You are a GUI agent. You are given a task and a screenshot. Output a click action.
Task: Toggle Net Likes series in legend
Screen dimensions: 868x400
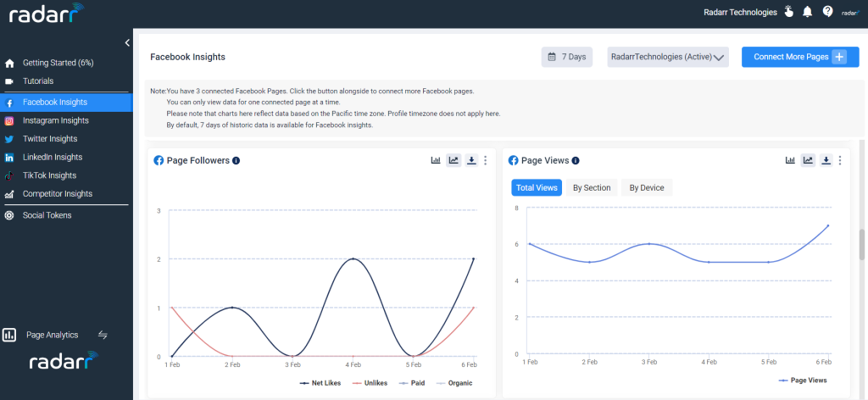pos(320,383)
